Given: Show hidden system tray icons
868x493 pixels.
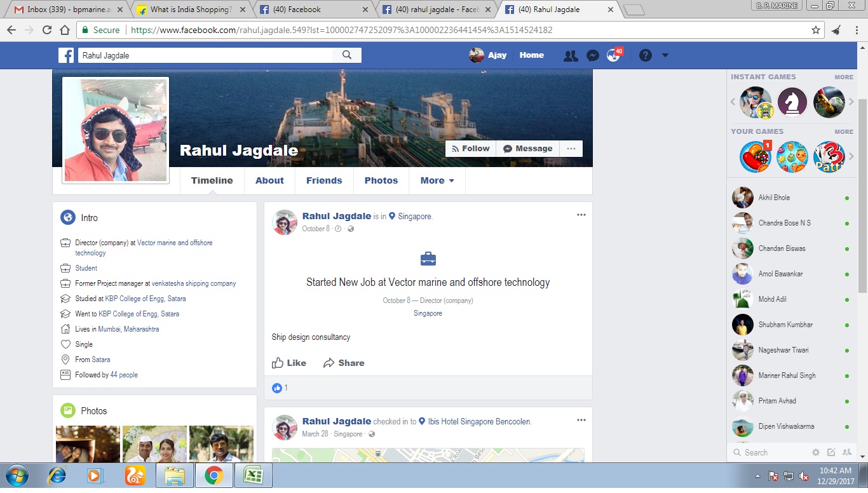Looking at the screenshot, I should tap(757, 476).
